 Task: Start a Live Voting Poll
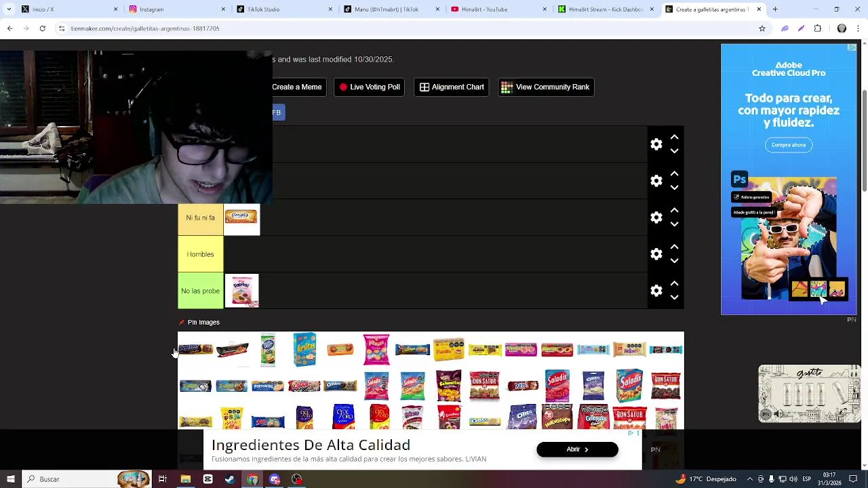(x=370, y=87)
